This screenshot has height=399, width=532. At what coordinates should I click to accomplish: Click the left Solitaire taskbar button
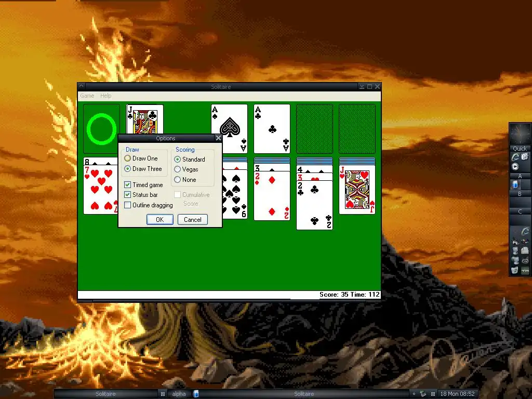(105, 394)
